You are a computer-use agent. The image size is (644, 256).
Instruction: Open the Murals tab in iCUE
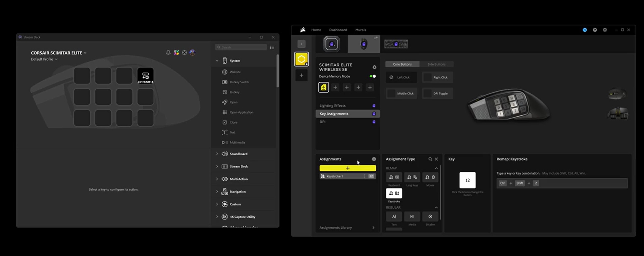point(361,30)
